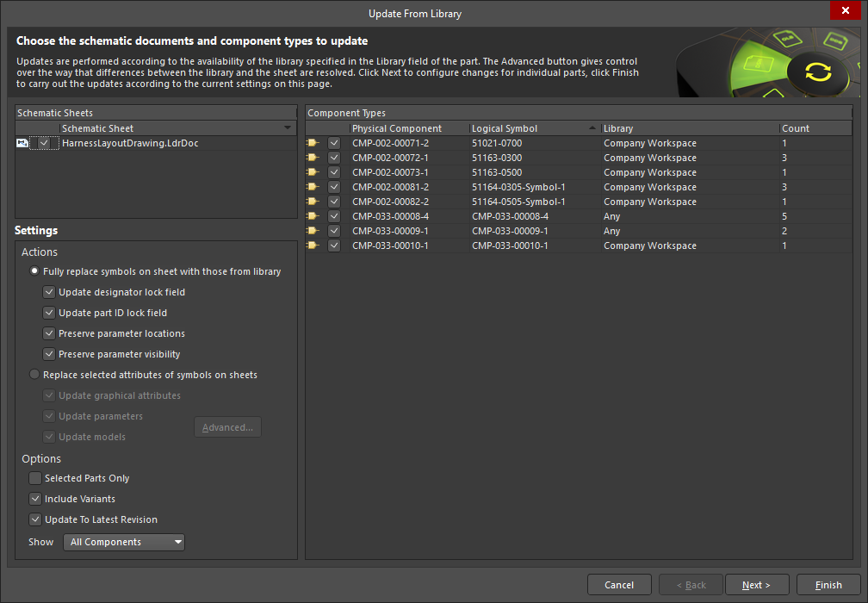This screenshot has width=868, height=603.
Task: Click component icon for CMP-002-00082-2 row
Action: pos(313,202)
